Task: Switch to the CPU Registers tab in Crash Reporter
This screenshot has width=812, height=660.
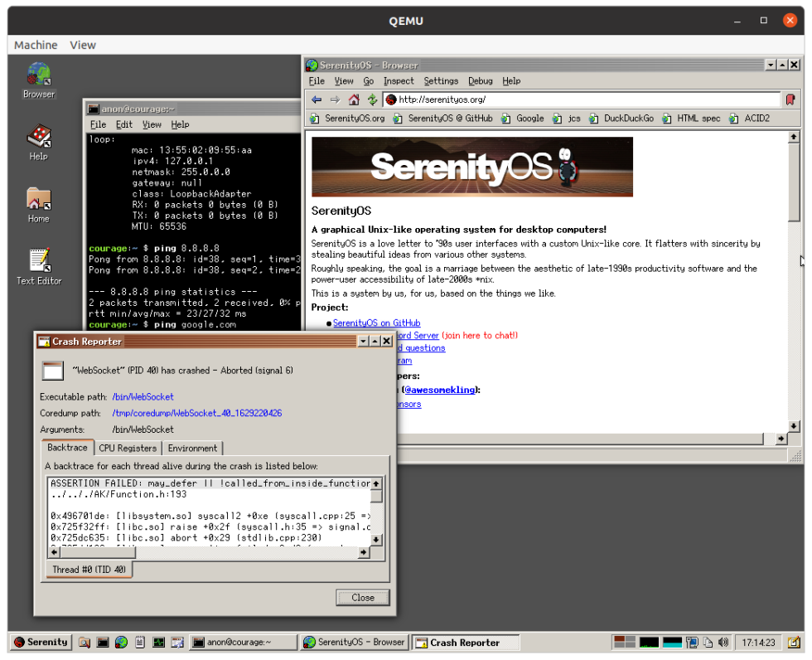Action: [x=128, y=448]
